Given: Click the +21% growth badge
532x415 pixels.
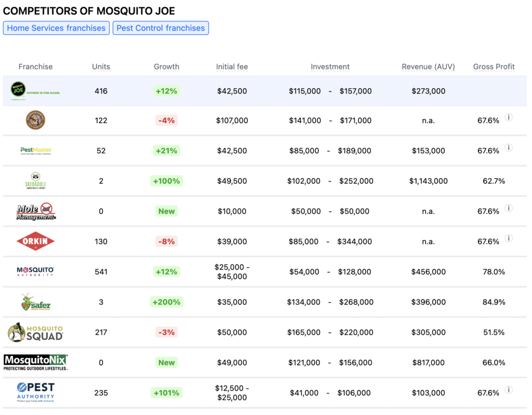Looking at the screenshot, I should pyautogui.click(x=166, y=151).
